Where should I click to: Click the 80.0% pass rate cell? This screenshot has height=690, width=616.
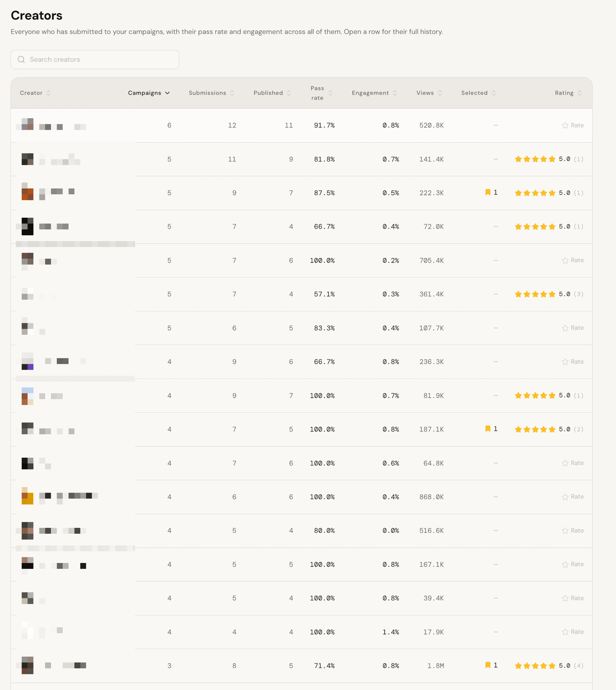(x=324, y=530)
